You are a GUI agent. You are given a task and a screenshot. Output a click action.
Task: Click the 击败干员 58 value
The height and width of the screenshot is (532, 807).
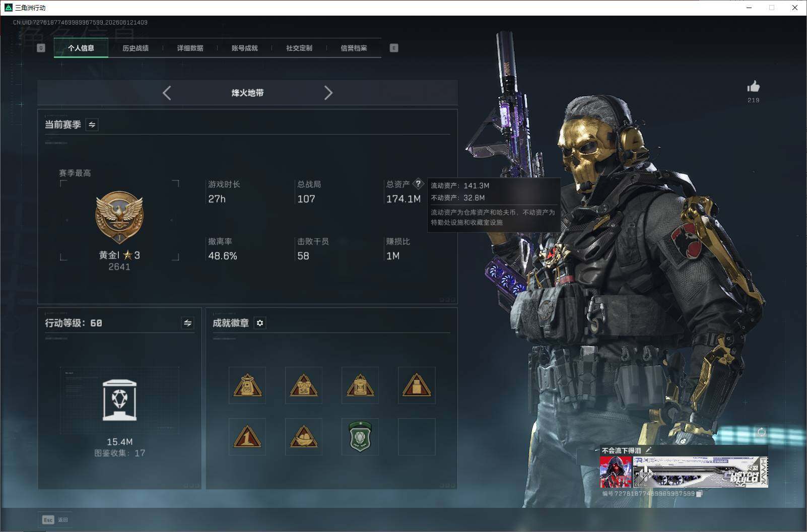point(303,256)
